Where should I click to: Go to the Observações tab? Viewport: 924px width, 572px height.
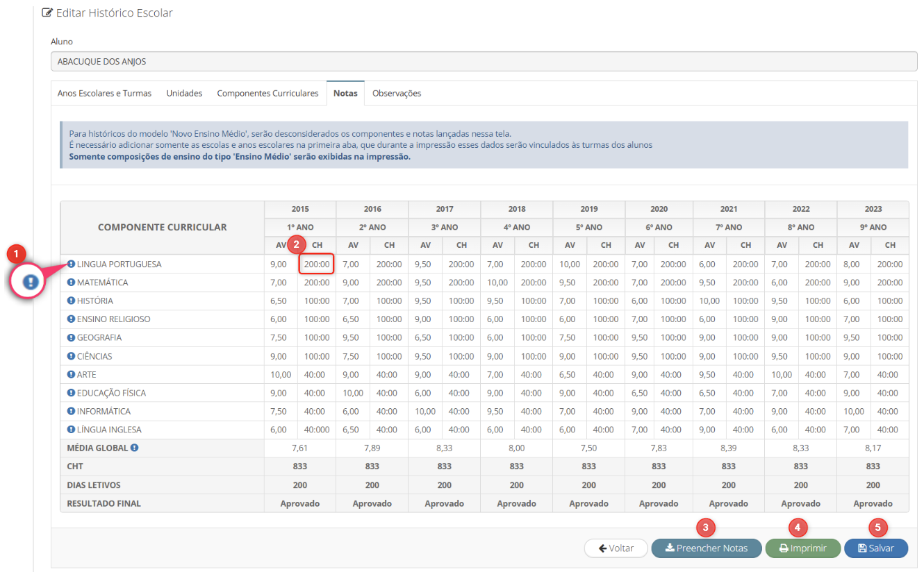(397, 93)
